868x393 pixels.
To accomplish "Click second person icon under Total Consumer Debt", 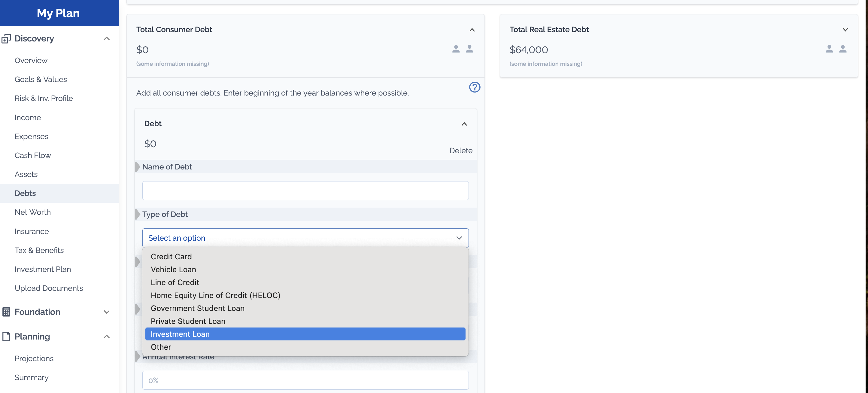I will point(469,49).
